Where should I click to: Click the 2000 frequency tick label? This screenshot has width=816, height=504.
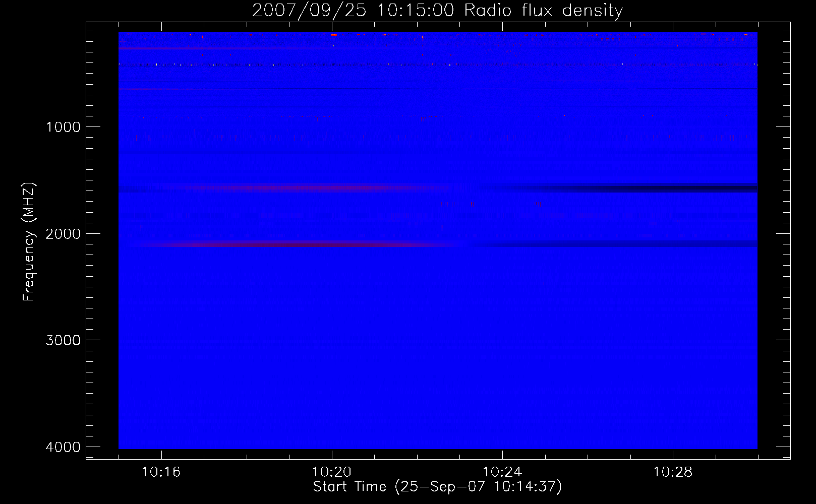click(x=63, y=234)
